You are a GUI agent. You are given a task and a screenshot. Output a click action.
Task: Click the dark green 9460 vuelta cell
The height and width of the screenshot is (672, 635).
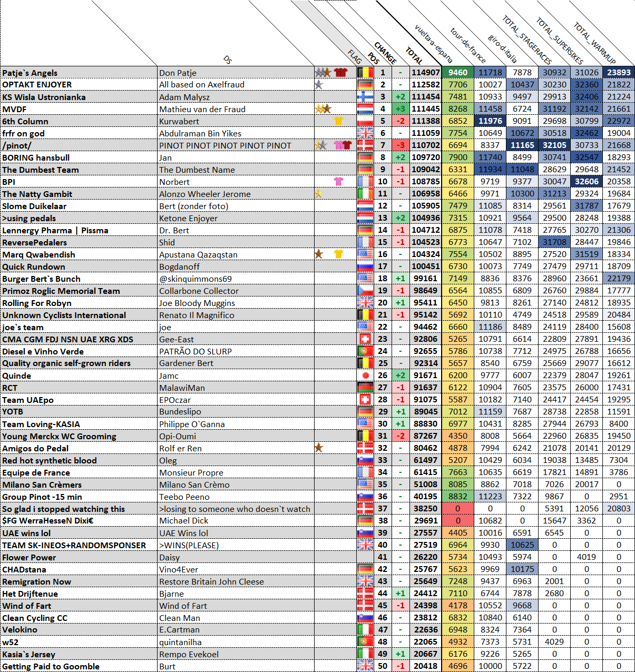click(458, 73)
